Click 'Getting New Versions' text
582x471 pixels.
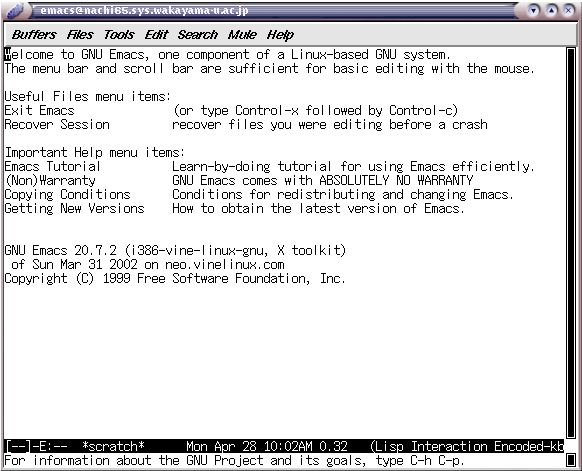coord(74,209)
